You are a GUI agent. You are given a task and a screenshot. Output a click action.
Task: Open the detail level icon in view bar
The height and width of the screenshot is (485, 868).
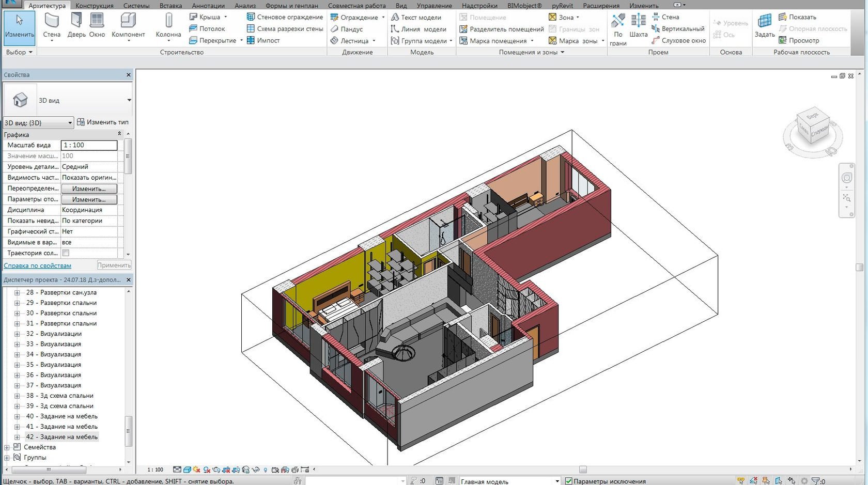pos(177,470)
